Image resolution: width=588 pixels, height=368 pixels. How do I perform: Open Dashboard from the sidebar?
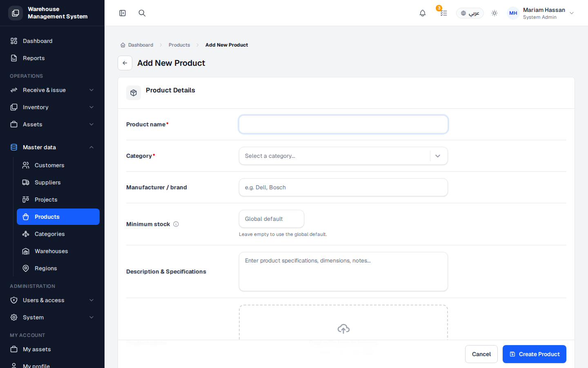coord(52,41)
